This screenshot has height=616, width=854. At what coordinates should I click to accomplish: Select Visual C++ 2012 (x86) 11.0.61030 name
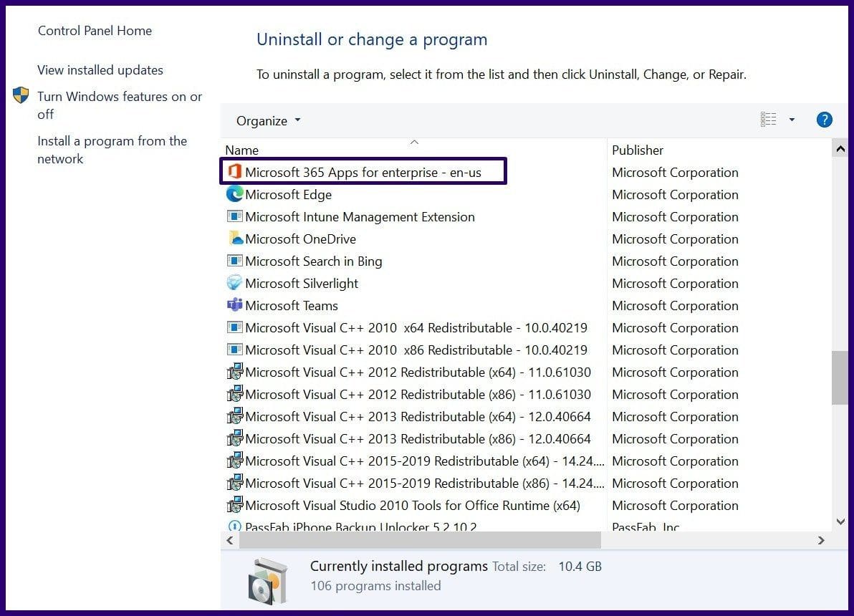pyautogui.click(x=418, y=395)
